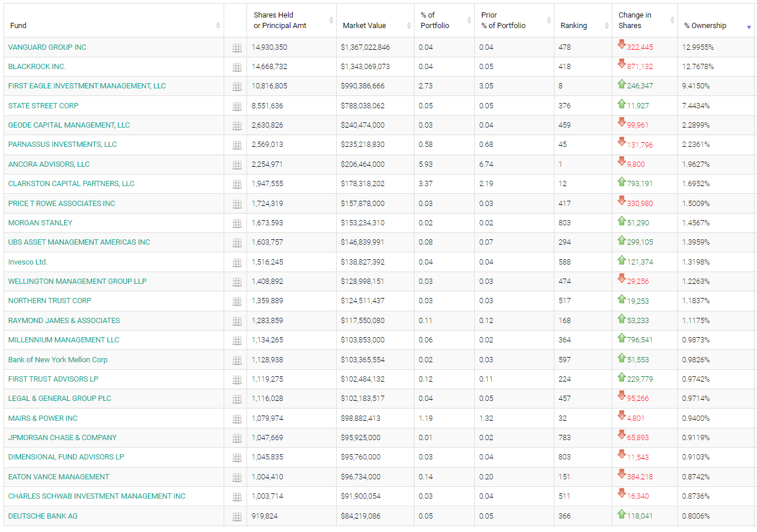
Task: Open RAYMOND JAMES & ASSOCIATES link
Action: click(64, 321)
